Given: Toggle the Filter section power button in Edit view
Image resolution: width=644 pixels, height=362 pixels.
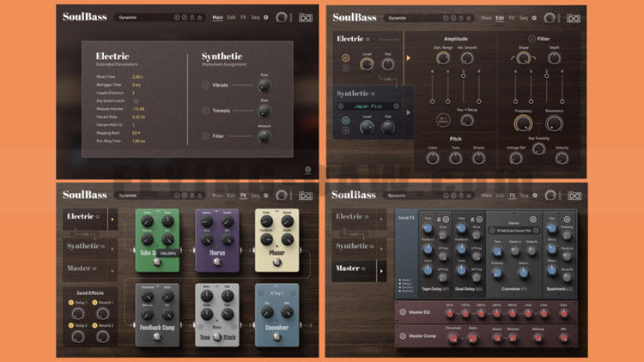Looking at the screenshot, I should tap(532, 39).
